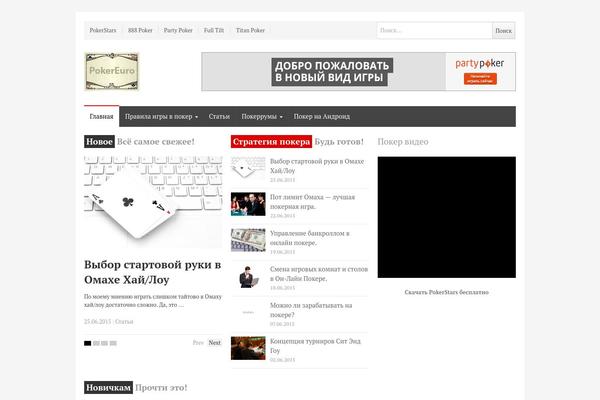Select the fourth slider pagination dot
This screenshot has height=400, width=600.
click(x=113, y=343)
